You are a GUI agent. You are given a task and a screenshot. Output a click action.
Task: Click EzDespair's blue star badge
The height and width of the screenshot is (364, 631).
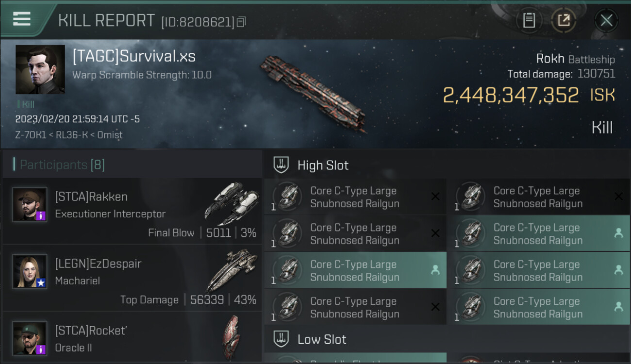click(x=41, y=282)
